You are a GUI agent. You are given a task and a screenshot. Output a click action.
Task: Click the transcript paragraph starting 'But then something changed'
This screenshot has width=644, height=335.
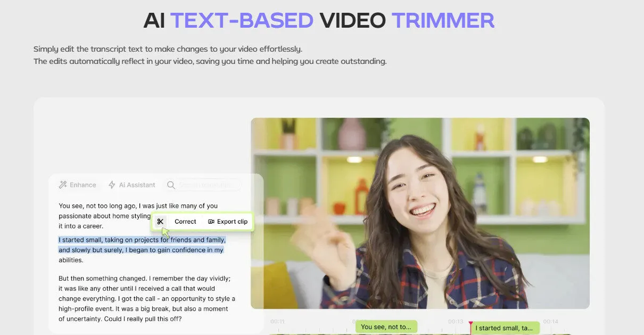tap(144, 298)
